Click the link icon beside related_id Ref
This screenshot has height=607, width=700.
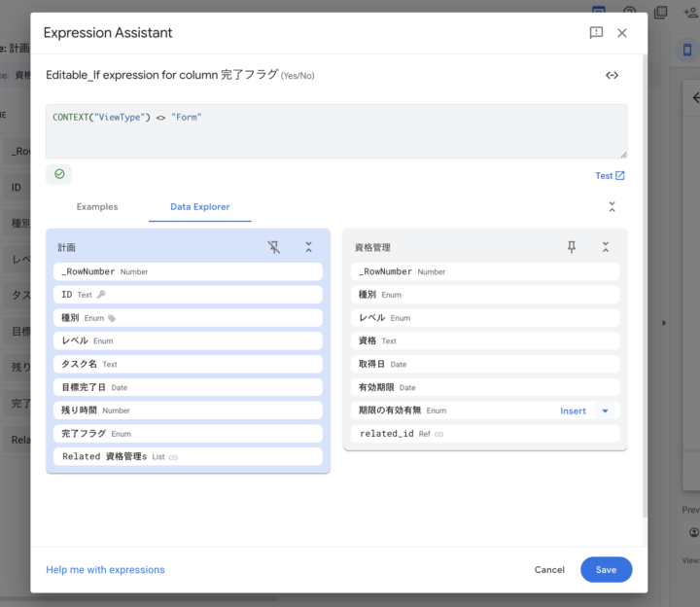pos(438,434)
